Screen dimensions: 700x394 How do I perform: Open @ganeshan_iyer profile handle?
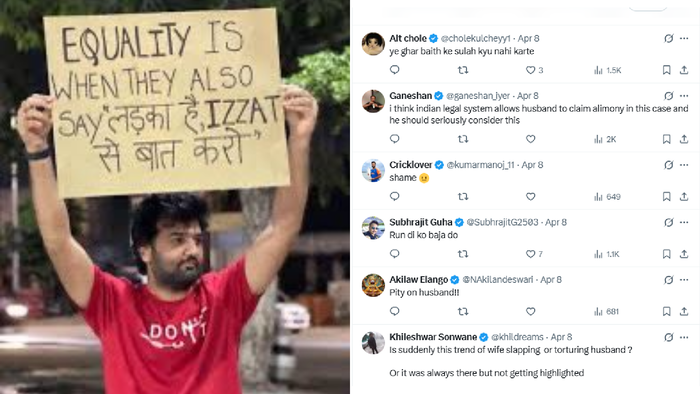click(x=478, y=95)
